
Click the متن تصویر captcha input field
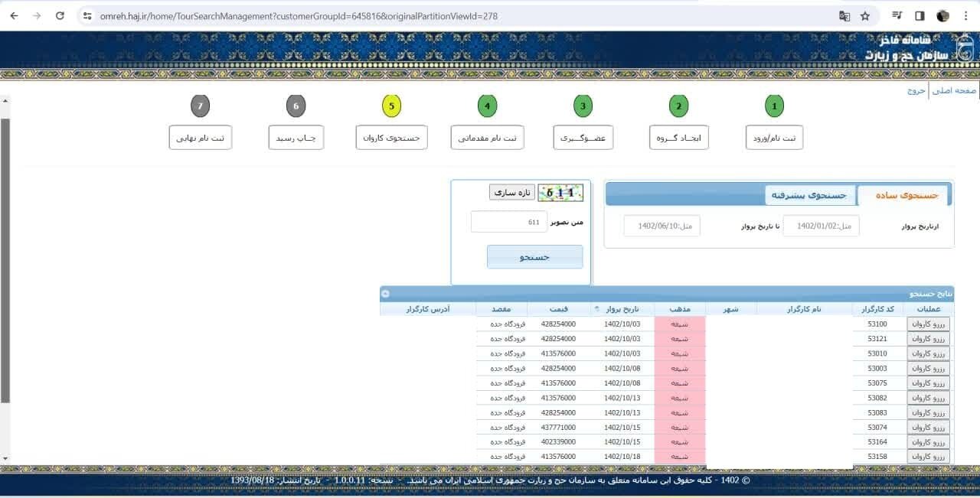pyautogui.click(x=509, y=222)
